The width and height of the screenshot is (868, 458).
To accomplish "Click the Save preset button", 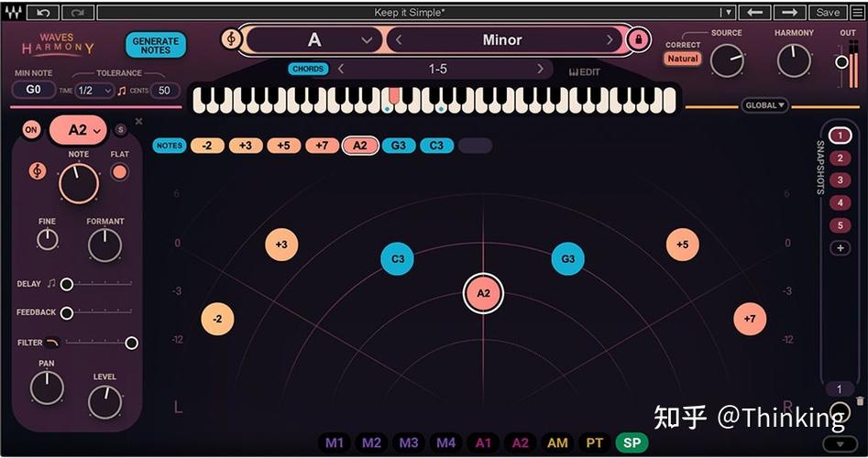I will (827, 12).
